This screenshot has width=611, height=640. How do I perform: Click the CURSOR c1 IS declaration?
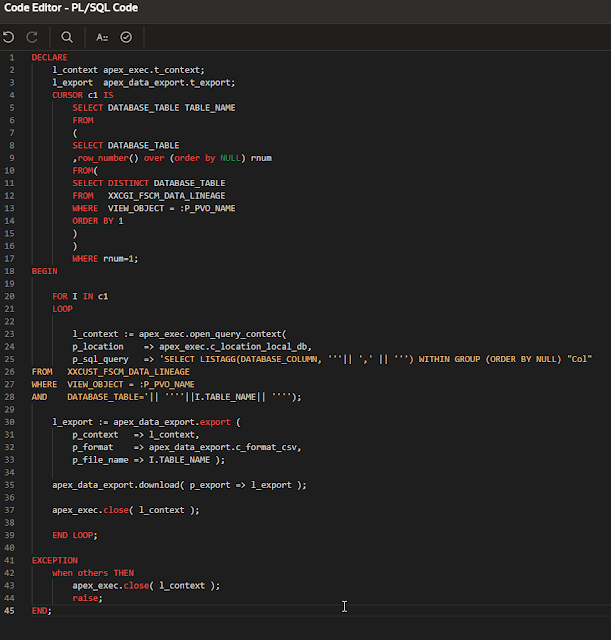pos(83,95)
